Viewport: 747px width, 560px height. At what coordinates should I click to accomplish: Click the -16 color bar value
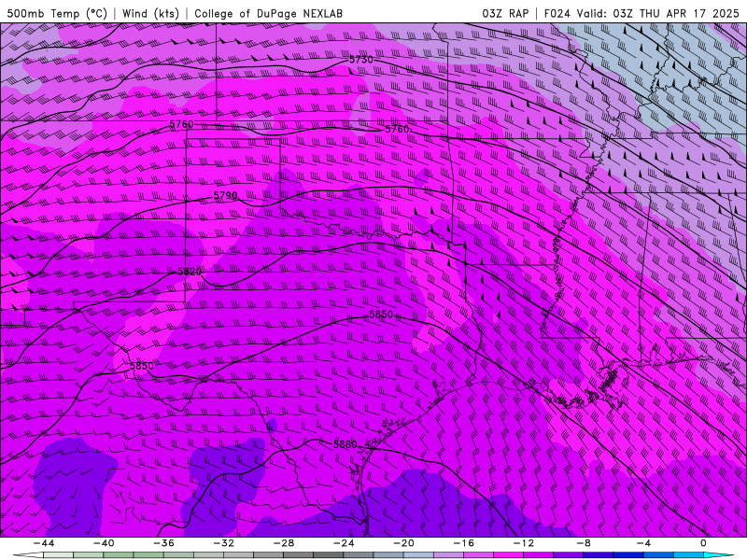click(x=464, y=543)
